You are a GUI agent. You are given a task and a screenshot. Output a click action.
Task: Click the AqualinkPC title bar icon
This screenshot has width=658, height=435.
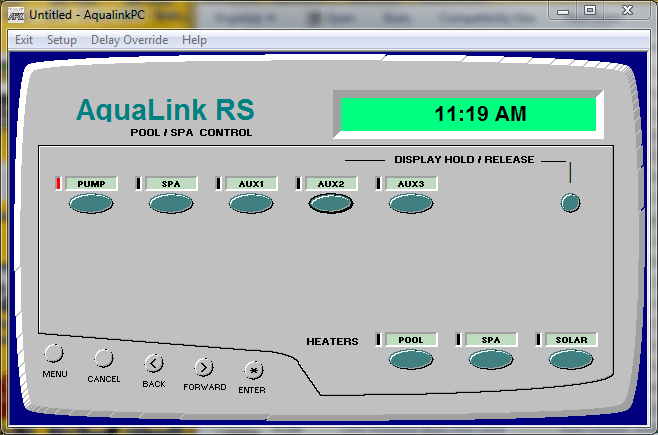click(x=16, y=15)
